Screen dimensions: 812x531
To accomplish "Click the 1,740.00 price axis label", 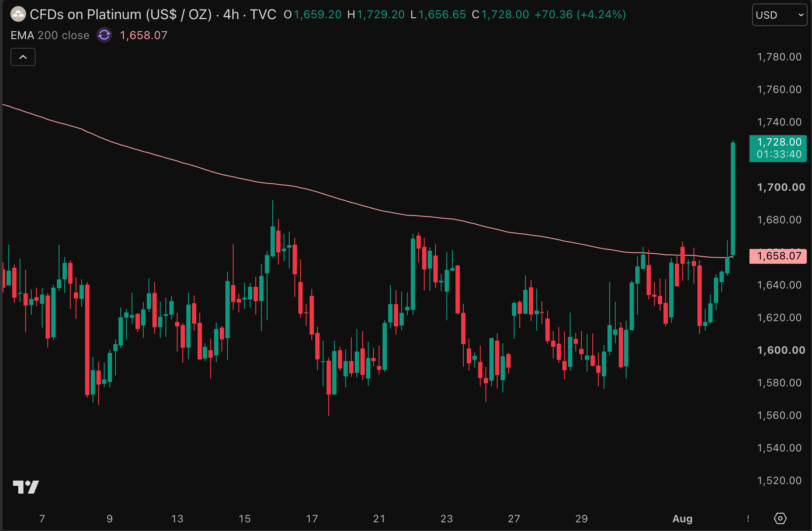I will click(779, 122).
